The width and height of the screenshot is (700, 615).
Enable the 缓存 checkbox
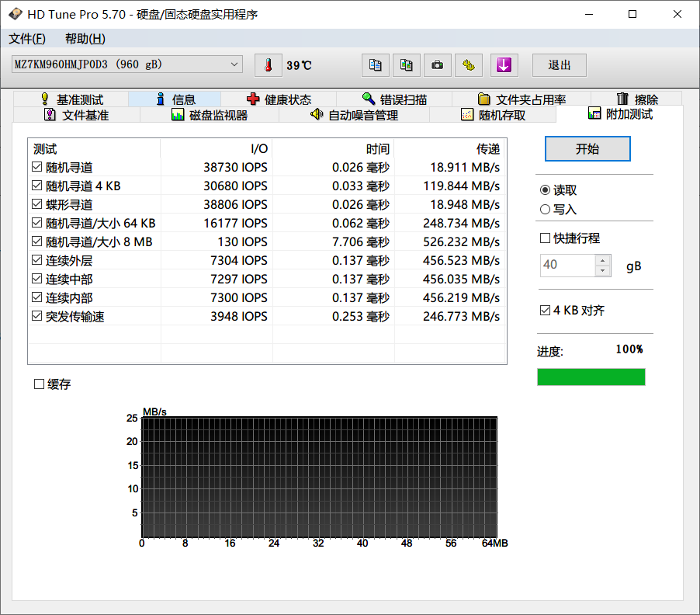coord(40,384)
